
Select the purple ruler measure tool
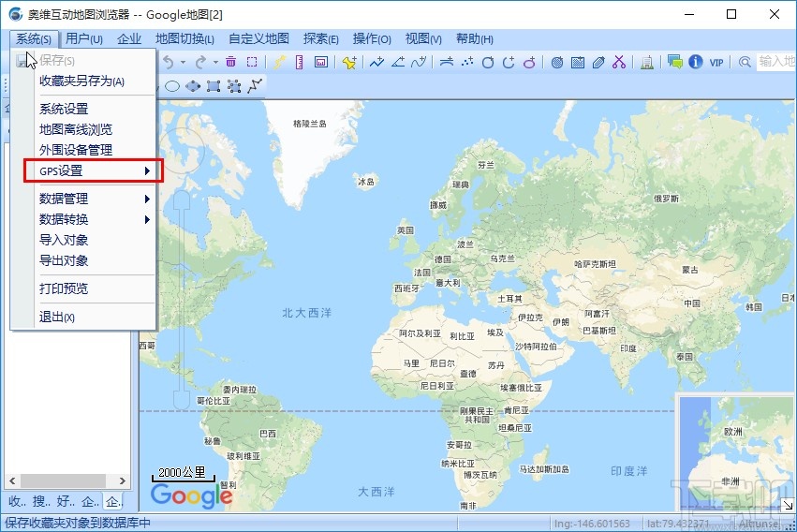pos(300,62)
